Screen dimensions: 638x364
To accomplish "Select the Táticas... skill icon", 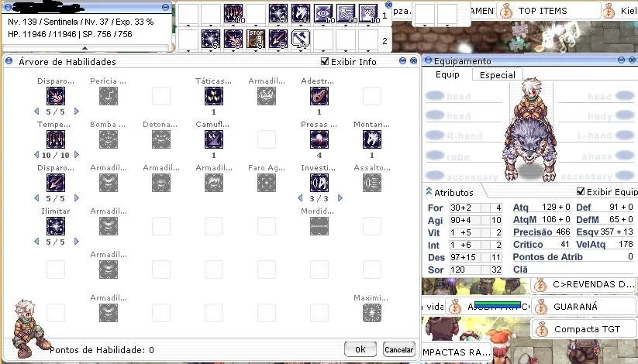I will [x=214, y=96].
